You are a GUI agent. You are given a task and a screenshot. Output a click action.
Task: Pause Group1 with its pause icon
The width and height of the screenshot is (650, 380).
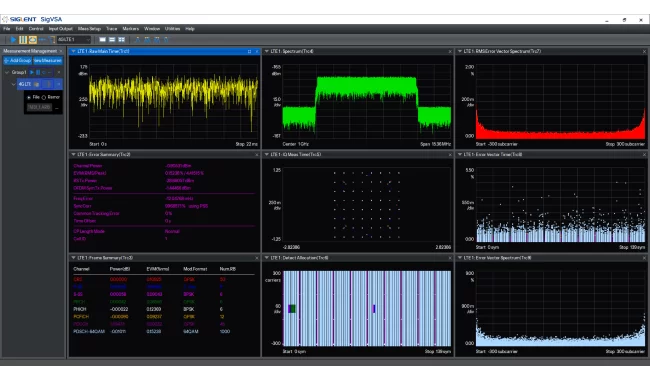(x=38, y=72)
